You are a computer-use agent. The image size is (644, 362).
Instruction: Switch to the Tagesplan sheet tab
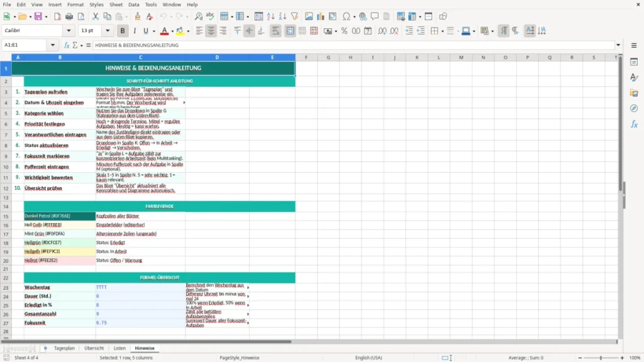pyautogui.click(x=65, y=348)
